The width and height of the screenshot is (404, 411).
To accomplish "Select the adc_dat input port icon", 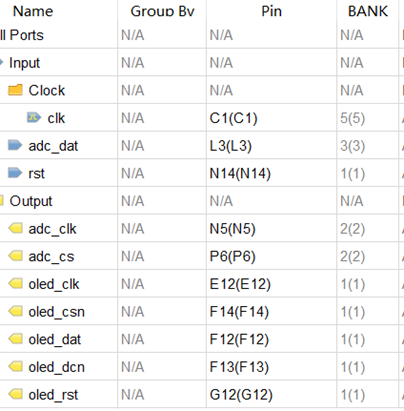I will [15, 145].
